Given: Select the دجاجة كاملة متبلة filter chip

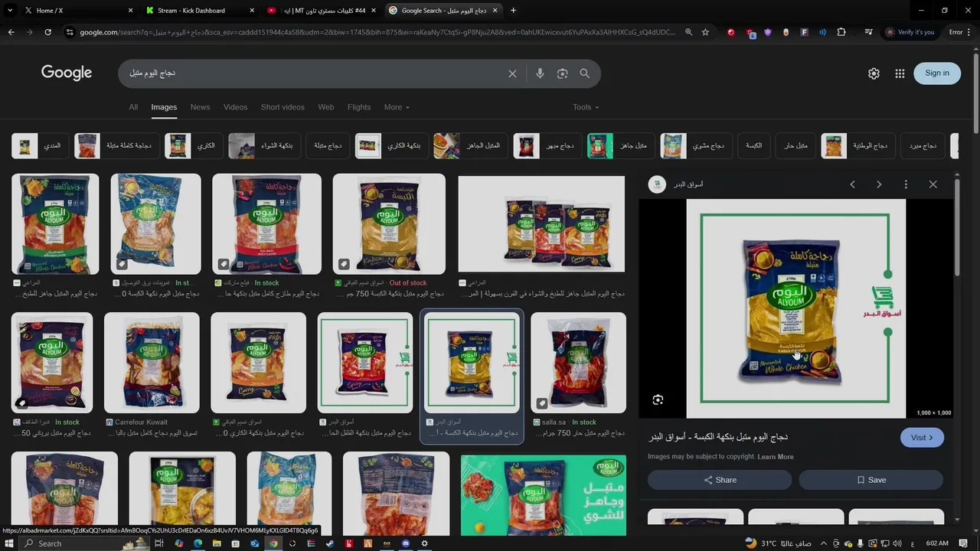Looking at the screenshot, I should pos(116,145).
